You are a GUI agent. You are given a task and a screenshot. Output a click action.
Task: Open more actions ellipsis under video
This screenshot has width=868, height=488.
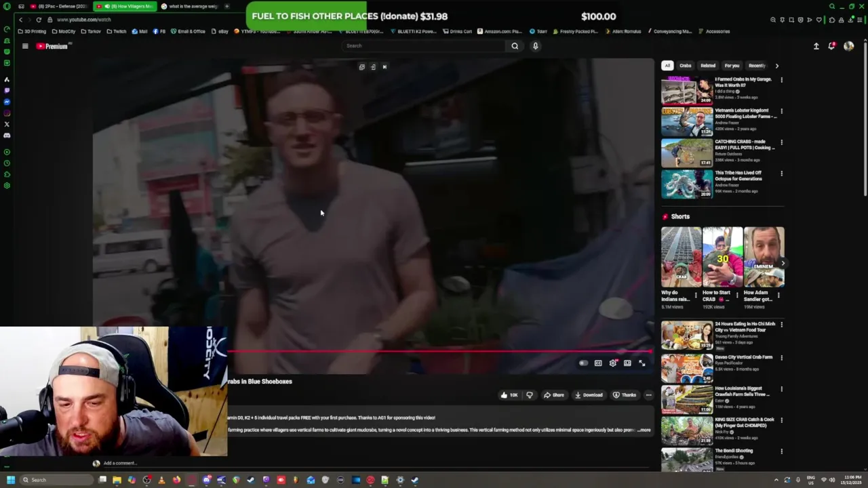tap(648, 395)
